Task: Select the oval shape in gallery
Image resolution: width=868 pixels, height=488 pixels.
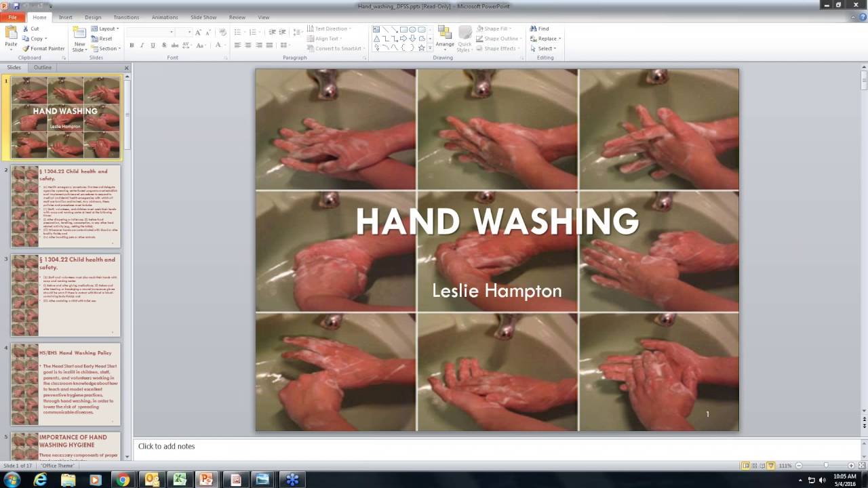Action: (412, 29)
